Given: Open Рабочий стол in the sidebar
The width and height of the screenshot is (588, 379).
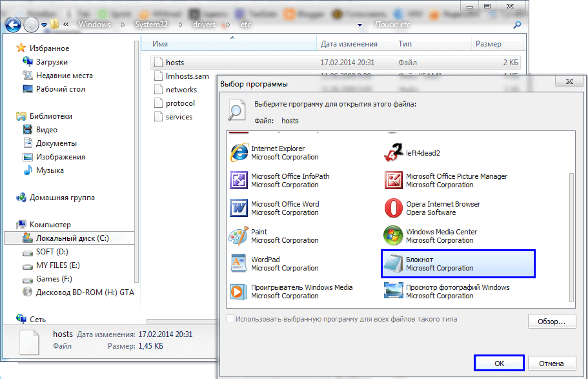Looking at the screenshot, I should pyautogui.click(x=54, y=89).
